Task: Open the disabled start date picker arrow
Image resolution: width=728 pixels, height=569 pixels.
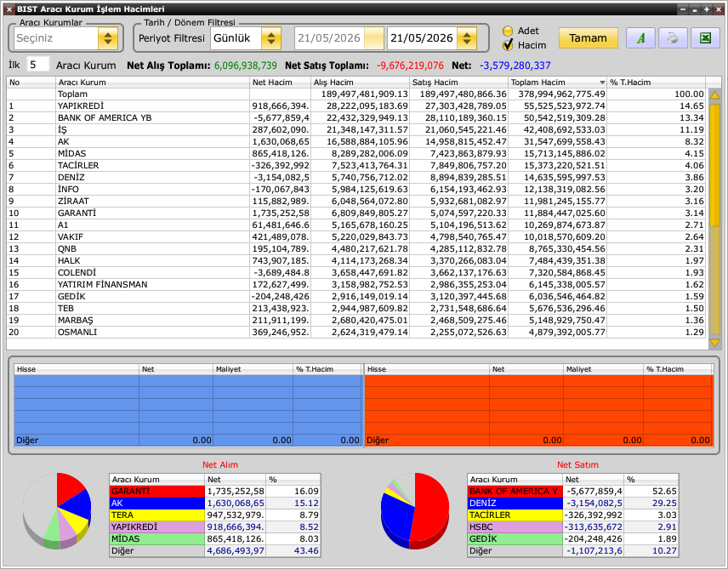Action: coord(373,38)
